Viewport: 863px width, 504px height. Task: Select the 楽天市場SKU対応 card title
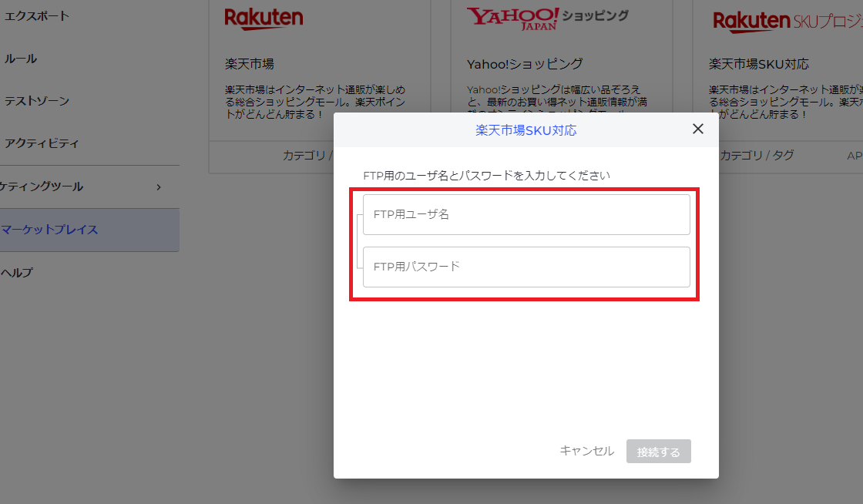coord(758,64)
